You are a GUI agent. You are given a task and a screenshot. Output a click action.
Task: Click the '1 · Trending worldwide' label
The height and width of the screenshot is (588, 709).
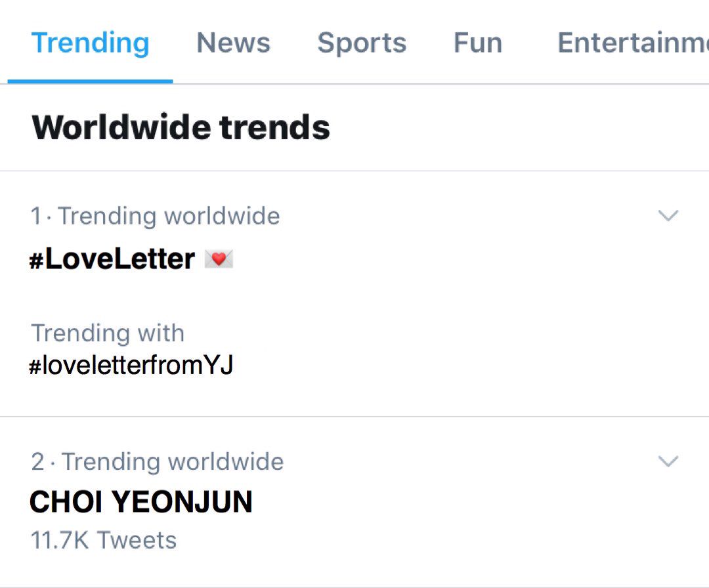point(155,216)
